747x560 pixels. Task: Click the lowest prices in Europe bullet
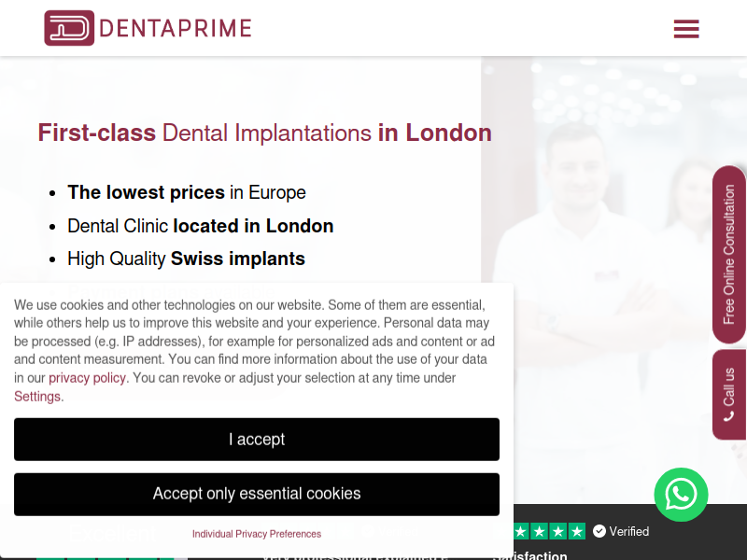click(x=187, y=192)
